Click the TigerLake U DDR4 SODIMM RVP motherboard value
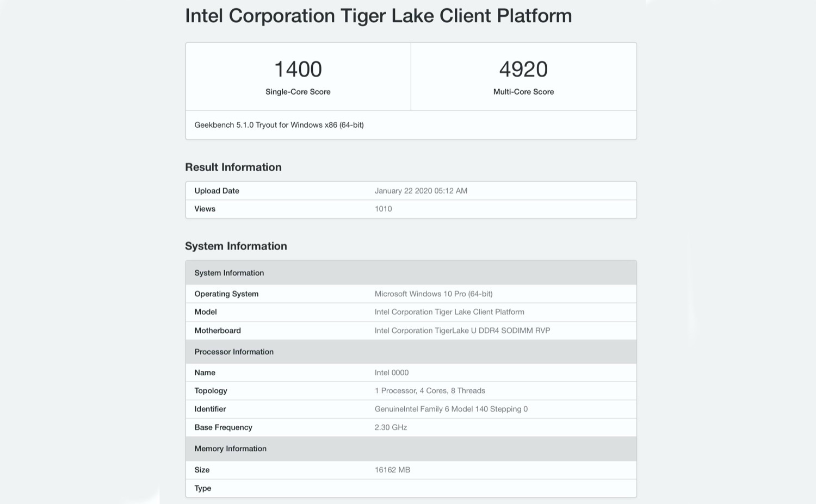The height and width of the screenshot is (504, 816). (462, 331)
